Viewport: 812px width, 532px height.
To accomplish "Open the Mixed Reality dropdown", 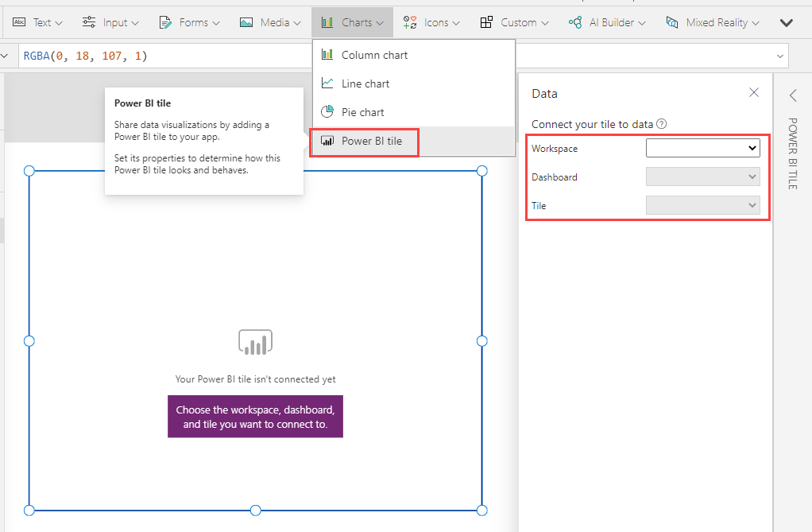I will [x=713, y=22].
